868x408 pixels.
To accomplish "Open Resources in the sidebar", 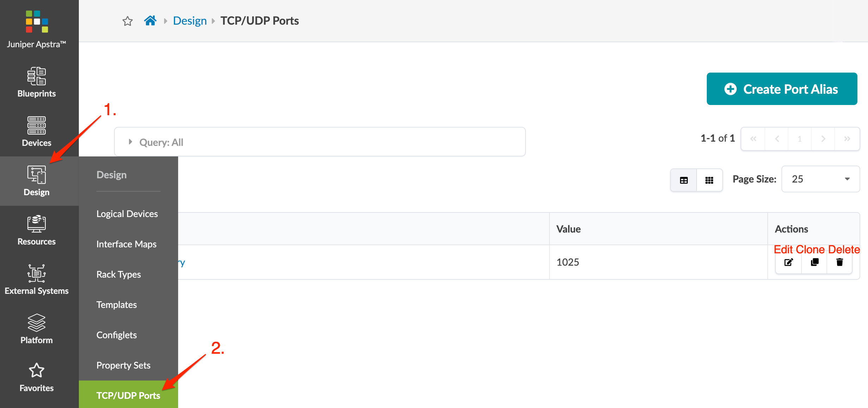I will [37, 230].
